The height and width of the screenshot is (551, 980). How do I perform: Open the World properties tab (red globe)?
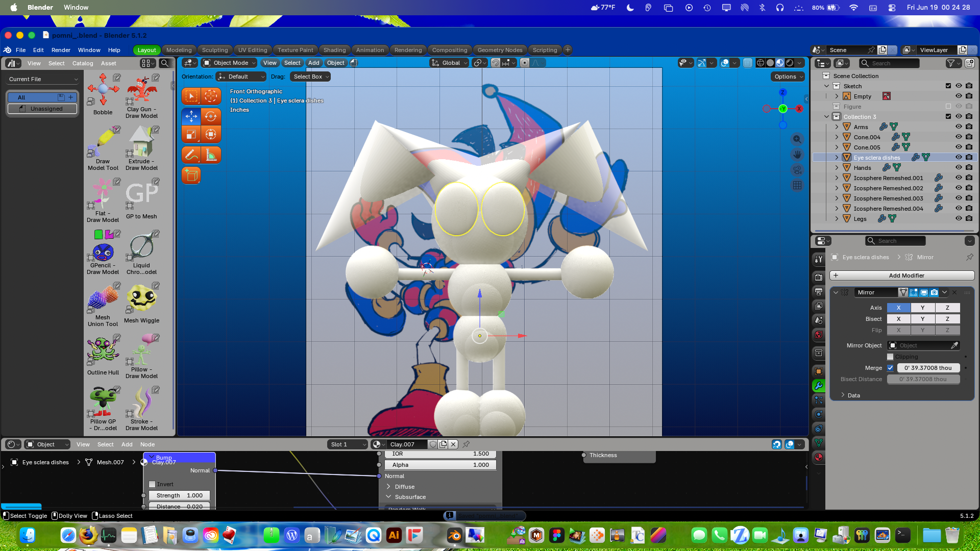(x=819, y=335)
